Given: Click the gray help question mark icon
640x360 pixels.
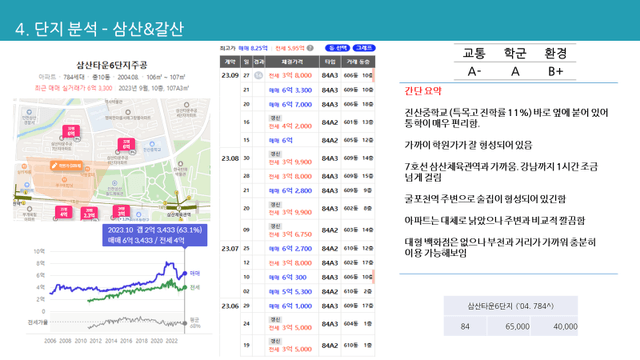Looking at the screenshot, I should point(310,48).
